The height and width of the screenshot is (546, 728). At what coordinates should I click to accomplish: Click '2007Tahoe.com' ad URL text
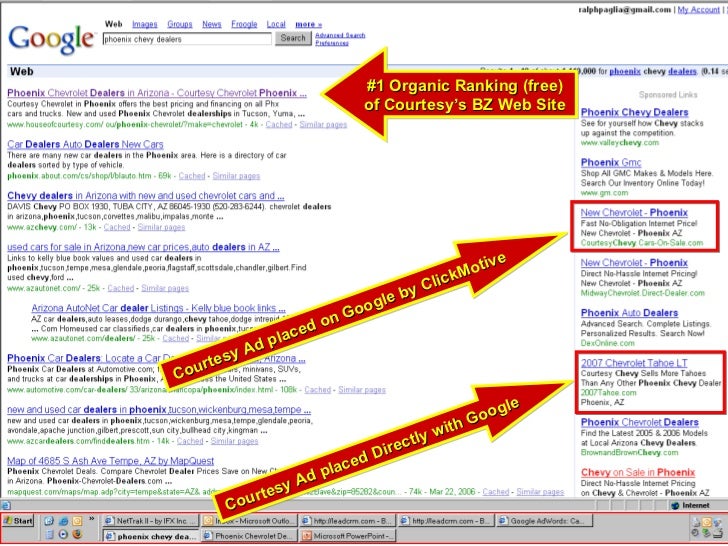pyautogui.click(x=608, y=393)
